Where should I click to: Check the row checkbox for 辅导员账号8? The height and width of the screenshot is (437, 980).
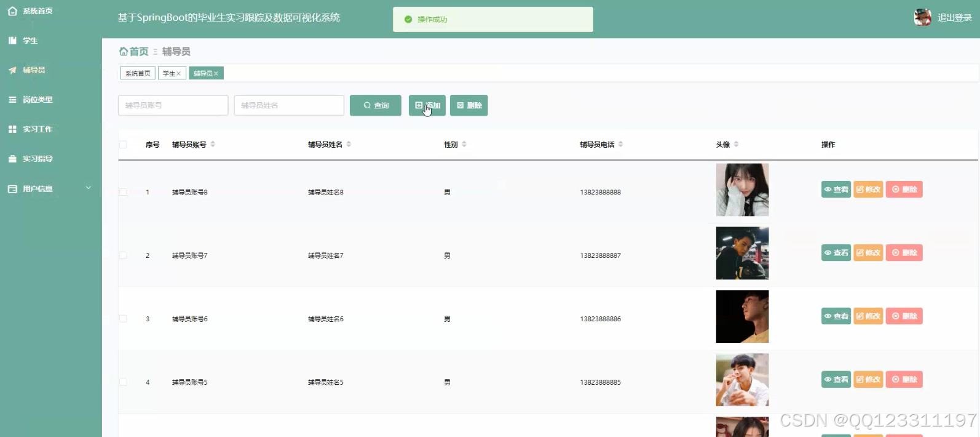[123, 192]
